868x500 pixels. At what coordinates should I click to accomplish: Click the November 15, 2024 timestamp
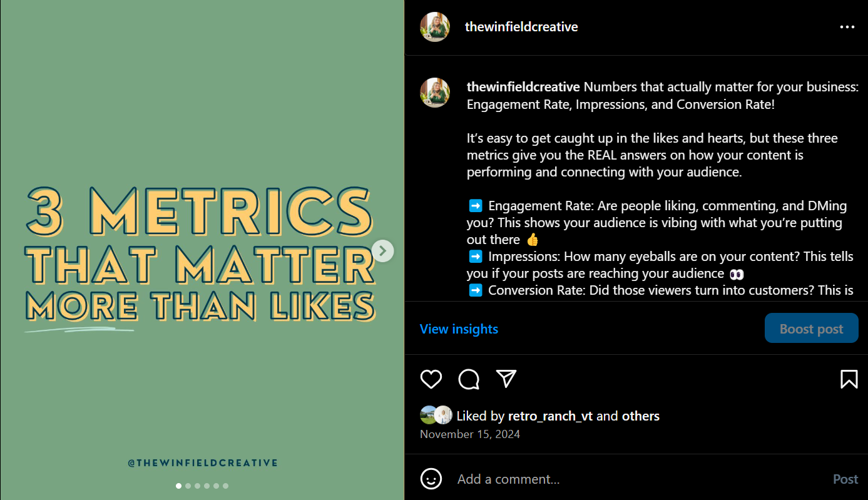click(469, 434)
